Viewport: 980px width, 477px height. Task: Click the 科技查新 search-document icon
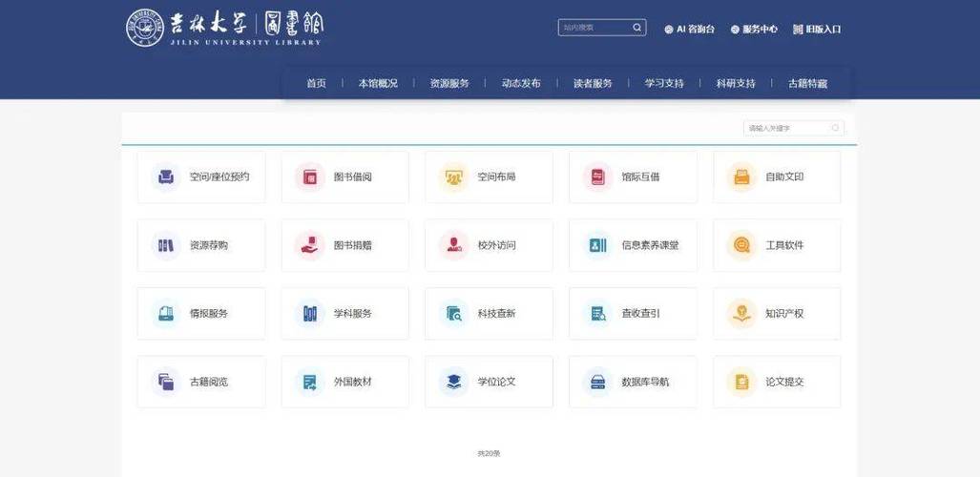coord(453,314)
